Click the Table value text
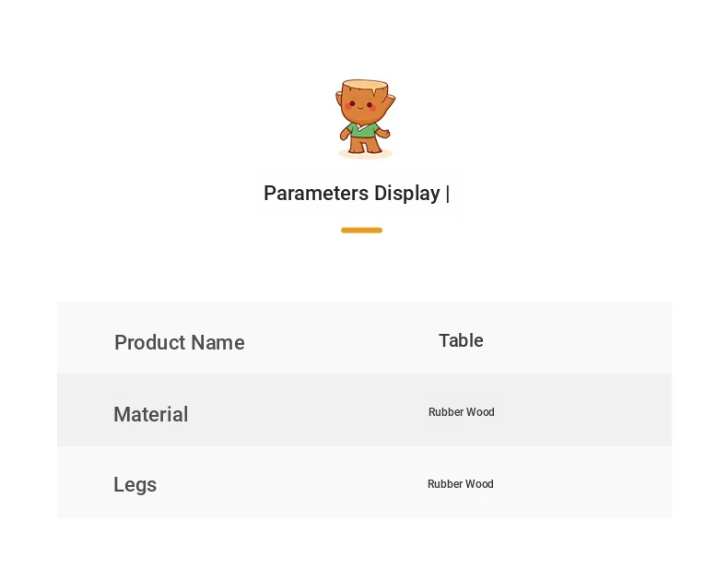The height and width of the screenshot is (581, 728). point(461,340)
